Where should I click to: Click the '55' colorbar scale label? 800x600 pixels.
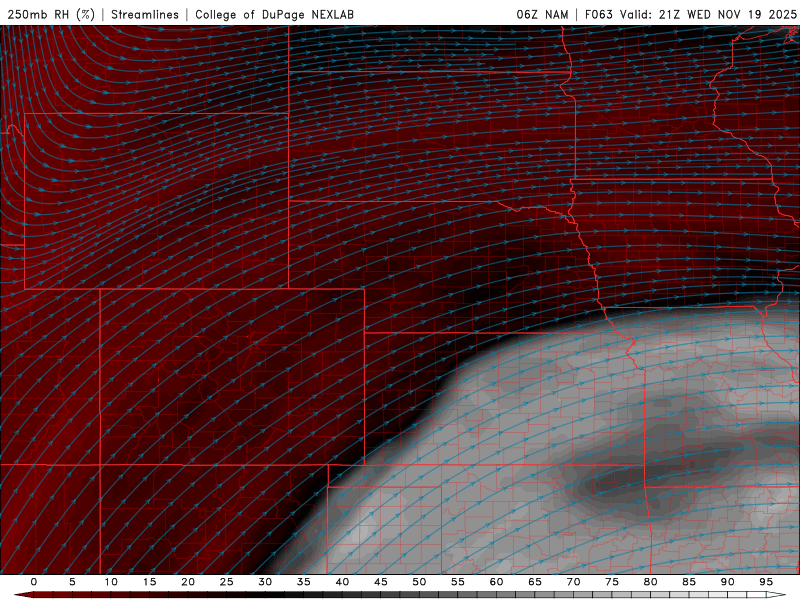click(x=458, y=582)
